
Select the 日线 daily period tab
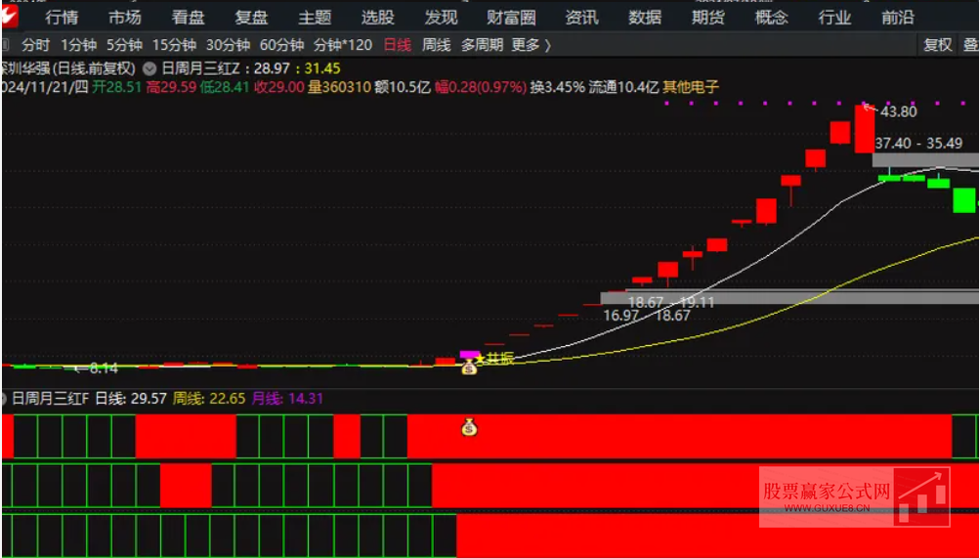(x=398, y=45)
